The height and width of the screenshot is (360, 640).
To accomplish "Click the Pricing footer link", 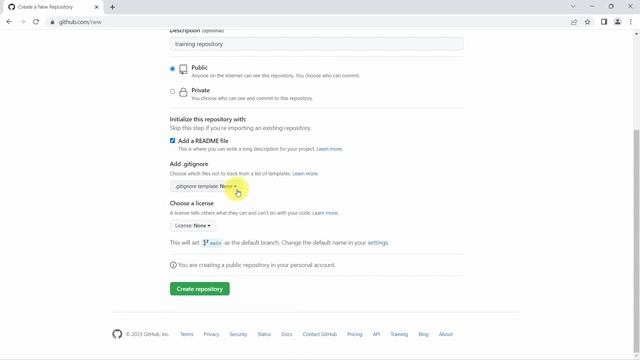I will tap(355, 334).
